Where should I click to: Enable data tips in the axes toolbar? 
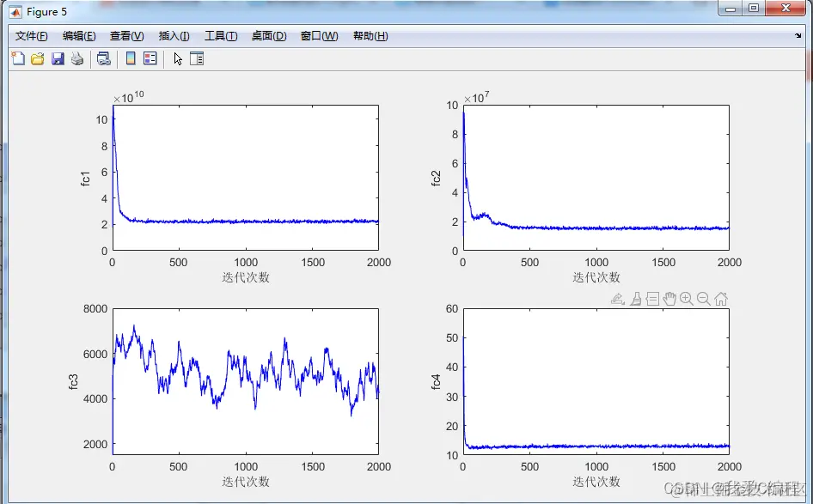point(653,299)
